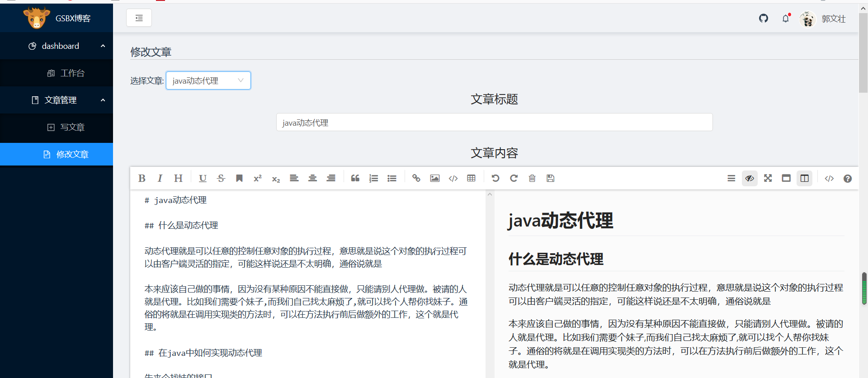The height and width of the screenshot is (378, 868).
Task: Click the '修改文章' page heading
Action: tap(151, 52)
